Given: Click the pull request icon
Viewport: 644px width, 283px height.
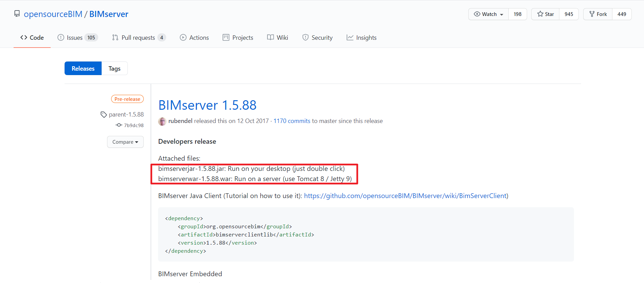Looking at the screenshot, I should click(115, 37).
